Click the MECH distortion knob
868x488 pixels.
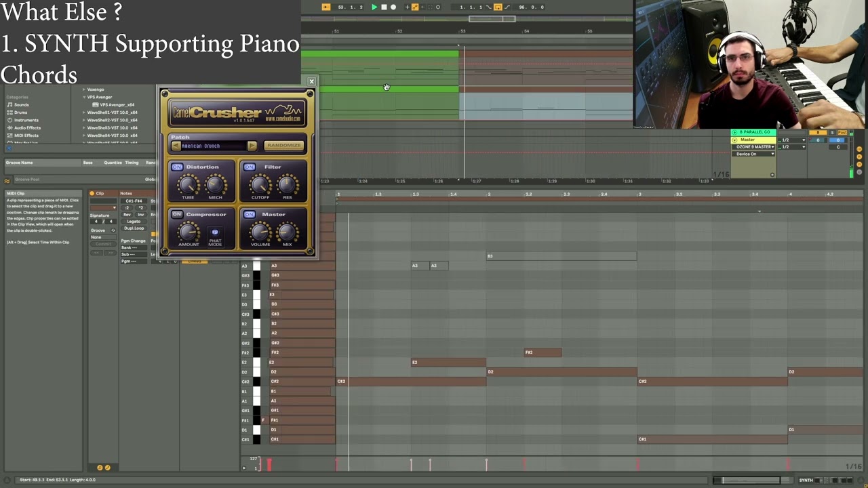[215, 184]
